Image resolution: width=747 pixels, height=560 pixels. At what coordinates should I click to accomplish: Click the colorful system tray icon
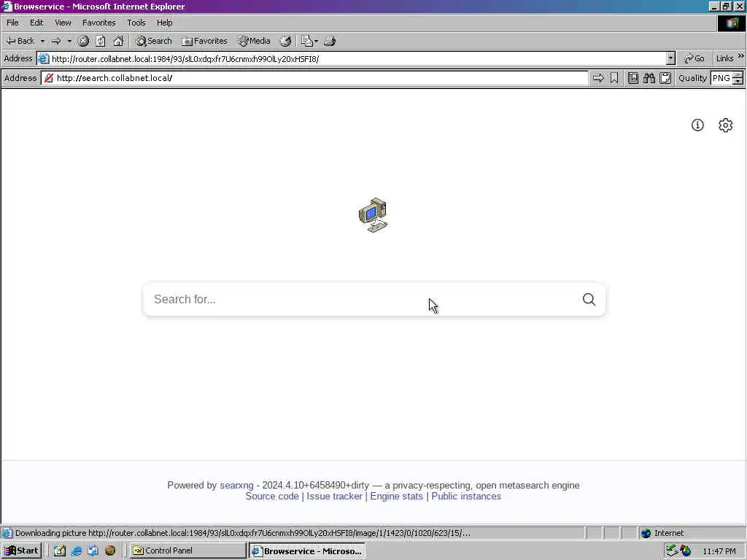click(x=686, y=551)
